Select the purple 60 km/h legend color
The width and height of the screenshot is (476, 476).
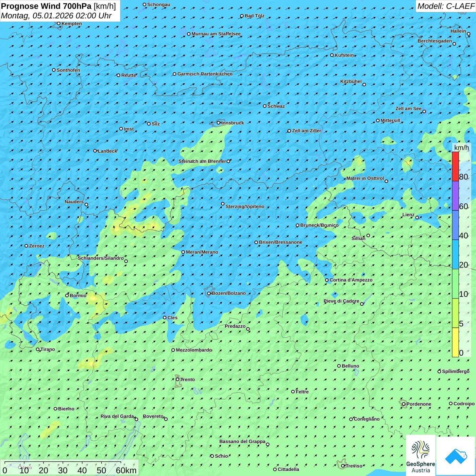pos(455,196)
